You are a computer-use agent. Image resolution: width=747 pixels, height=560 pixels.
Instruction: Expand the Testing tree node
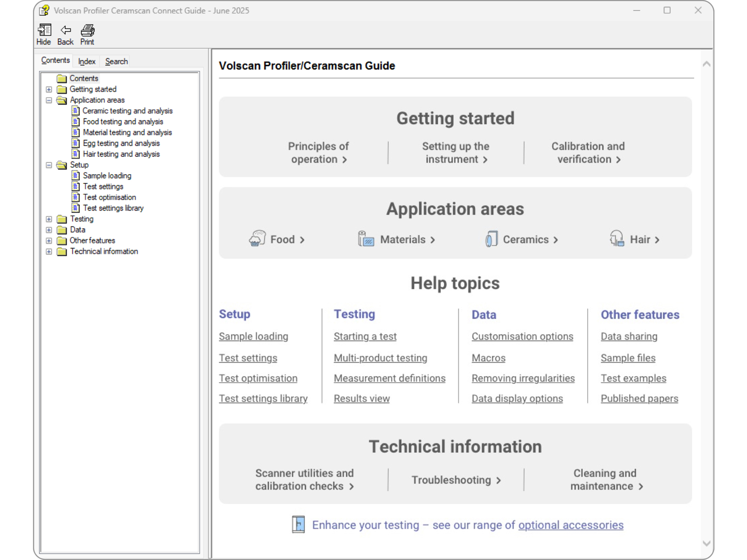point(49,219)
